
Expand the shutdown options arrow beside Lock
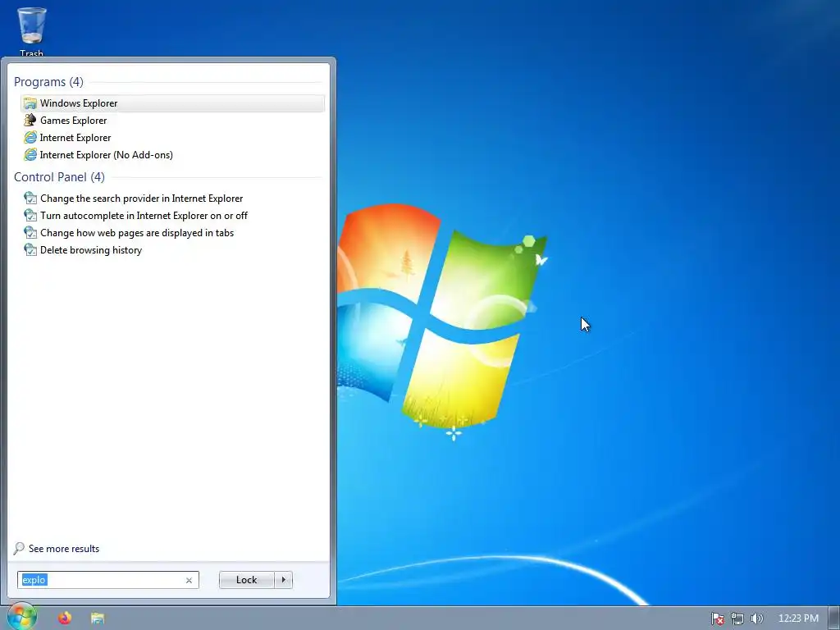(283, 580)
